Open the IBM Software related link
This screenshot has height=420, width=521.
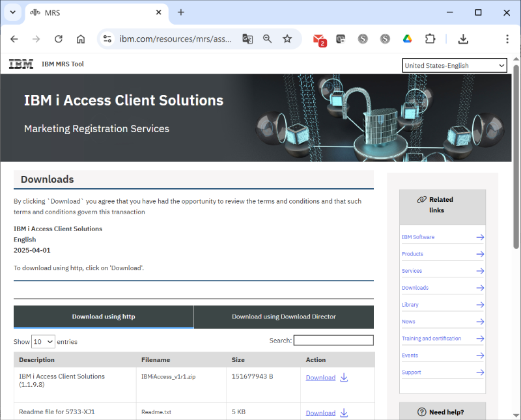pos(418,237)
